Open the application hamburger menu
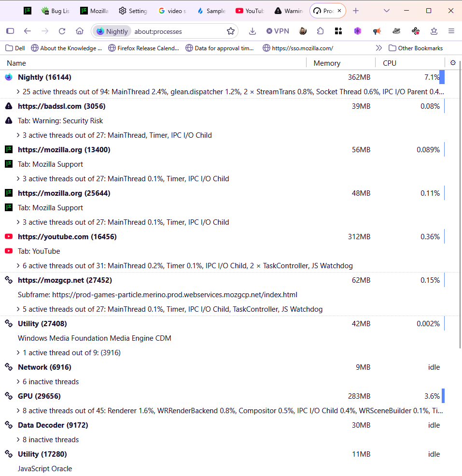 (x=451, y=31)
